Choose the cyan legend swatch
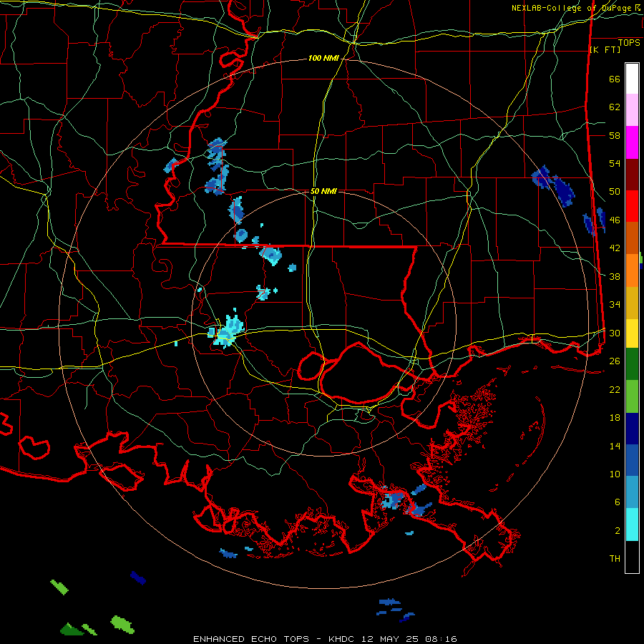Viewport: 644px width, 644px height. [632, 524]
